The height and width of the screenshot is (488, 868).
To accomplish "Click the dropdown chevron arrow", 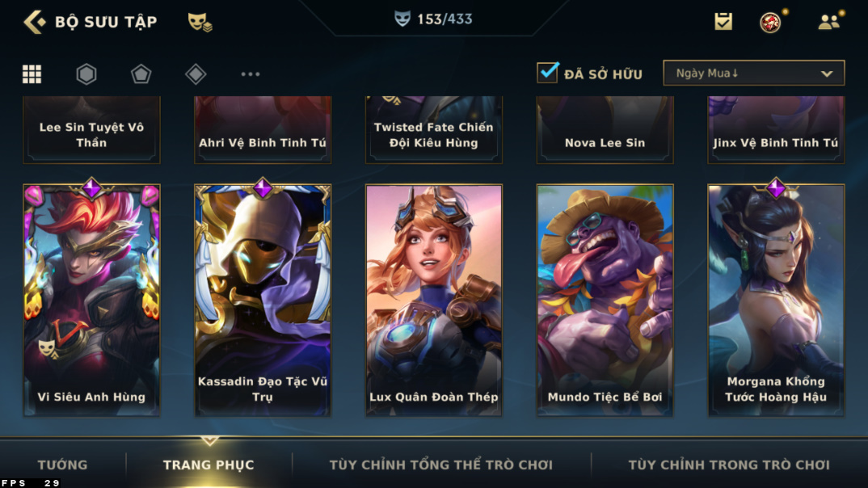I will pos(827,74).
